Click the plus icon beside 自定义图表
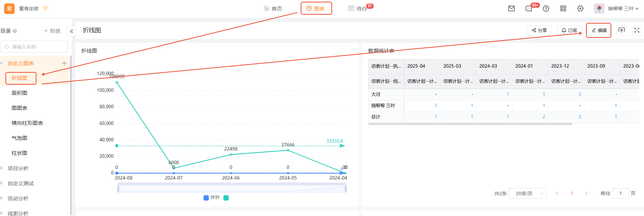 [x=64, y=63]
